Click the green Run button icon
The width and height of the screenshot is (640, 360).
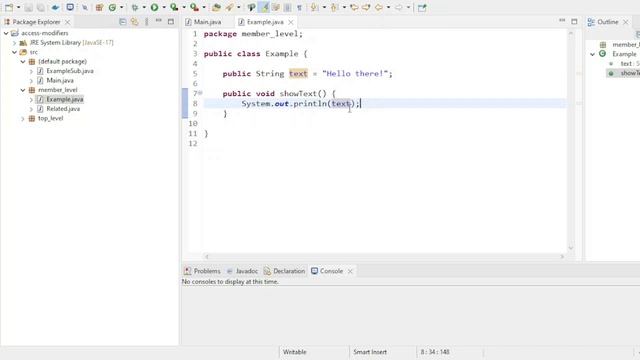point(154,7)
